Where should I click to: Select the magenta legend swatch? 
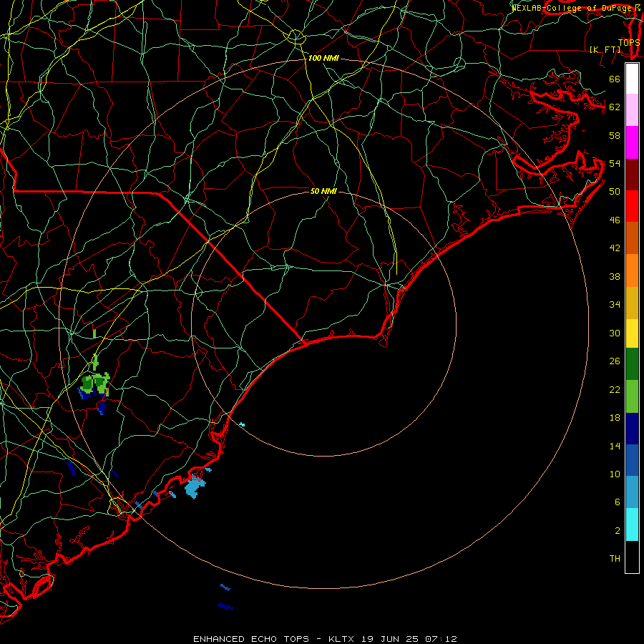[632, 142]
